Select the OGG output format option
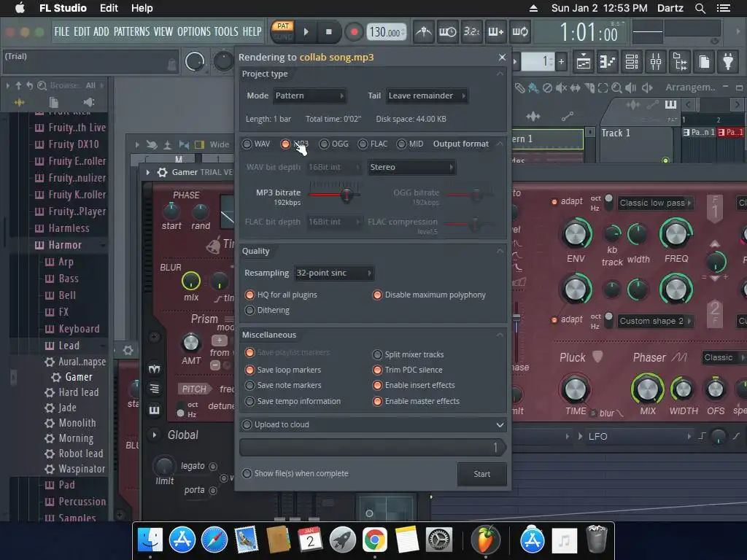The image size is (747, 560). 324,144
